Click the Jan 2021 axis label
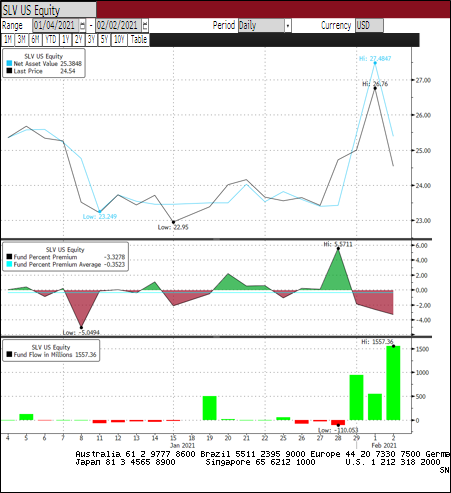The width and height of the screenshot is (451, 493). 182,445
